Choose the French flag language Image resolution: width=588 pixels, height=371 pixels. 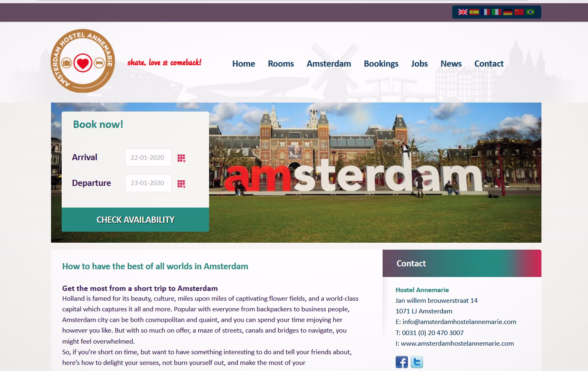coord(486,12)
